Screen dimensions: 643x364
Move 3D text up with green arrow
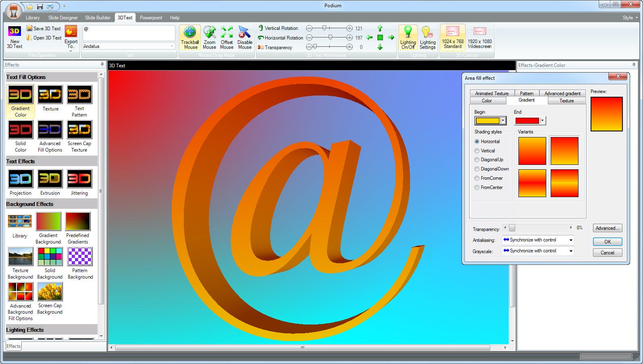coord(380,28)
